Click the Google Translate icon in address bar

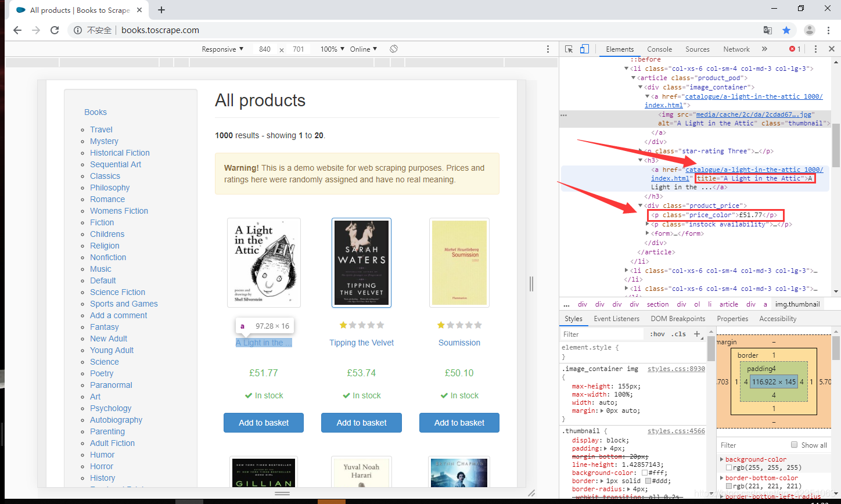pyautogui.click(x=768, y=30)
